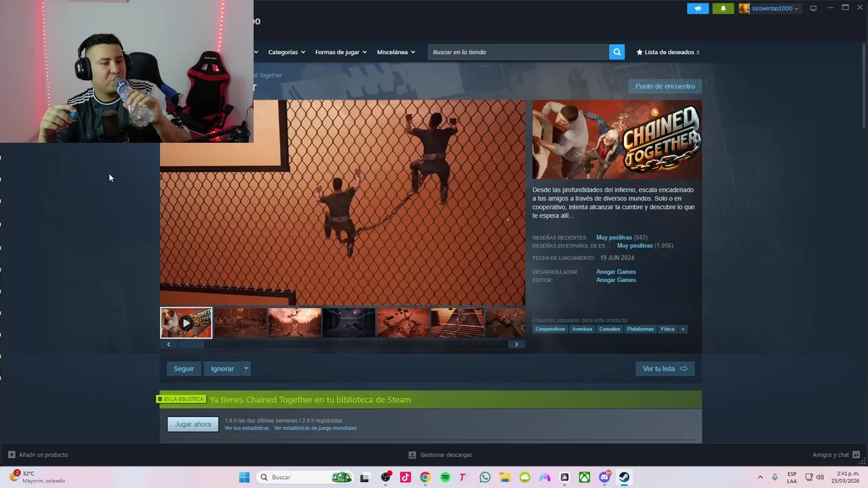Click the microphone icon in system tray
Screen dimensions: 868x488
pos(774,477)
